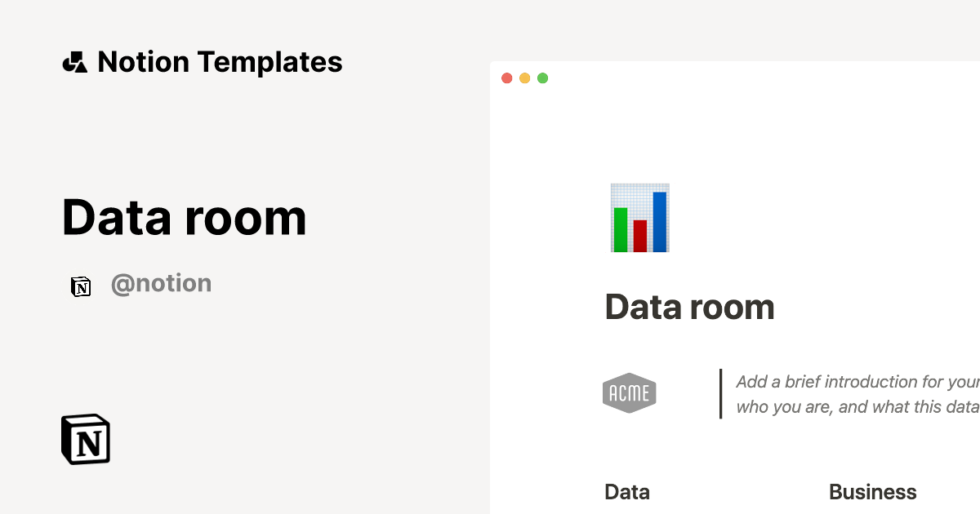Select the bar chart page icon

[639, 217]
